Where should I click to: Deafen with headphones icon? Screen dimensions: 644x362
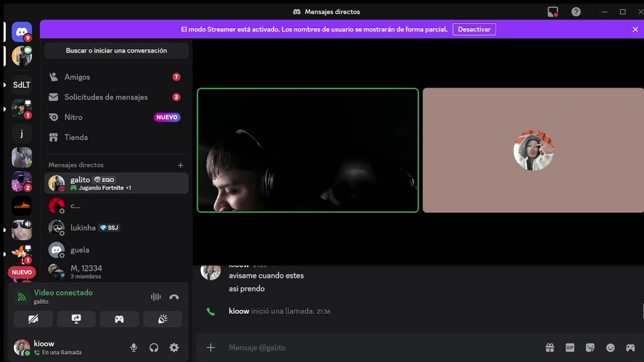[x=154, y=347]
